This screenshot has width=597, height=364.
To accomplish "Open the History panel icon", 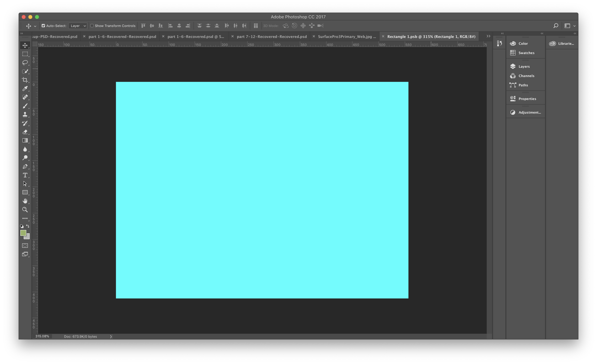I will coord(499,44).
